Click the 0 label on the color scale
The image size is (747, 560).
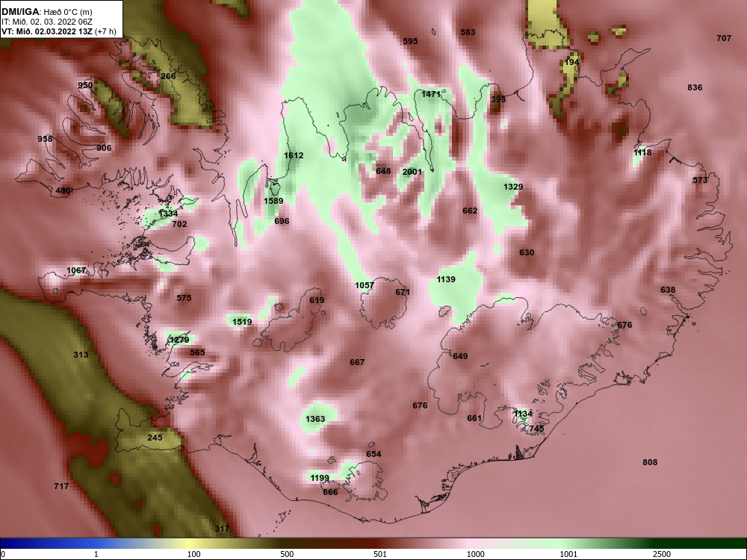[x=3, y=554]
